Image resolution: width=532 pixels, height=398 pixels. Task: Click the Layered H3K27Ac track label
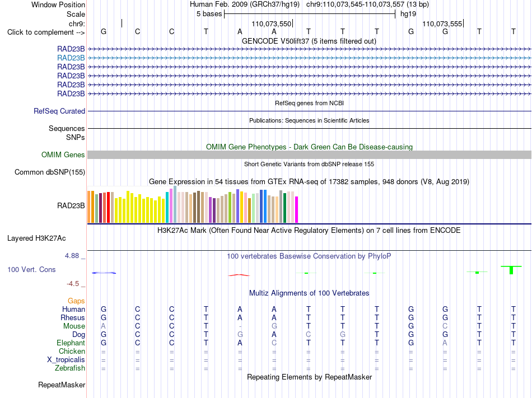point(36,238)
